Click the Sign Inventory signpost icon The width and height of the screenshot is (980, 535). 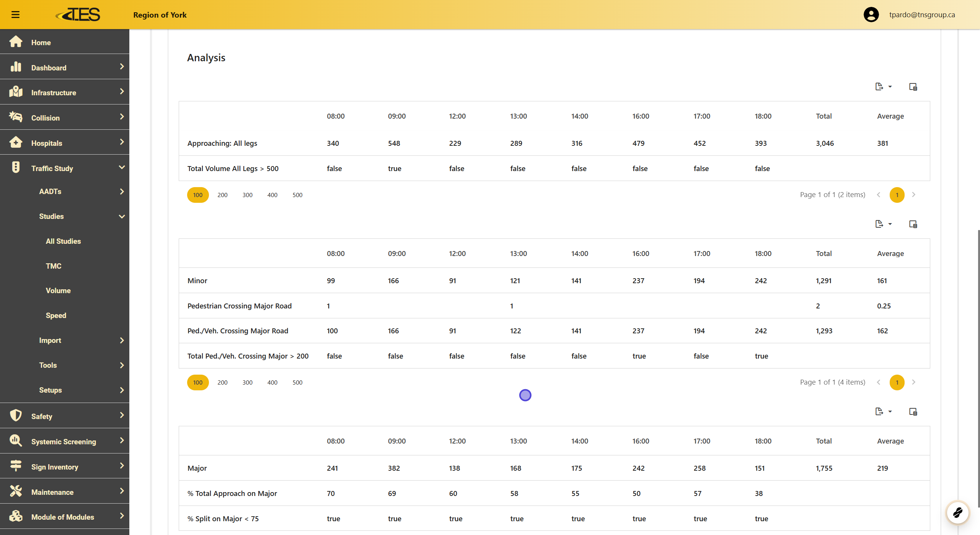pos(16,466)
